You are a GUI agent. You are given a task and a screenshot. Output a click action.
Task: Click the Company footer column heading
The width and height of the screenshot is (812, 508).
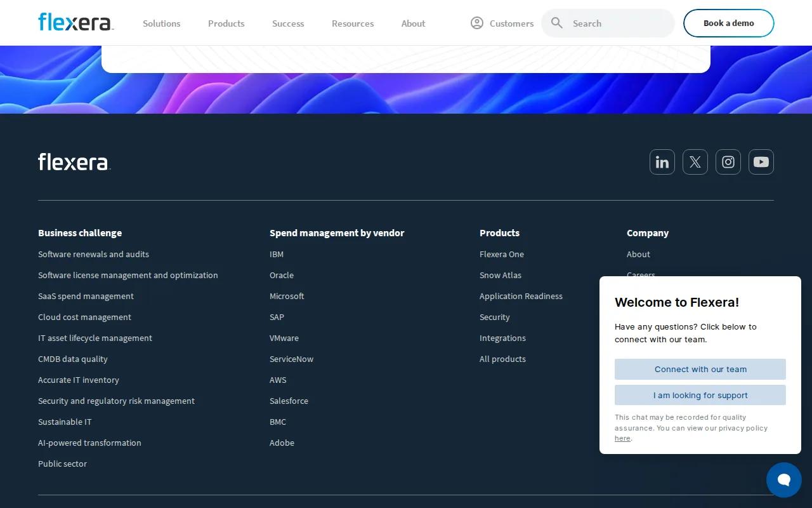pos(648,233)
